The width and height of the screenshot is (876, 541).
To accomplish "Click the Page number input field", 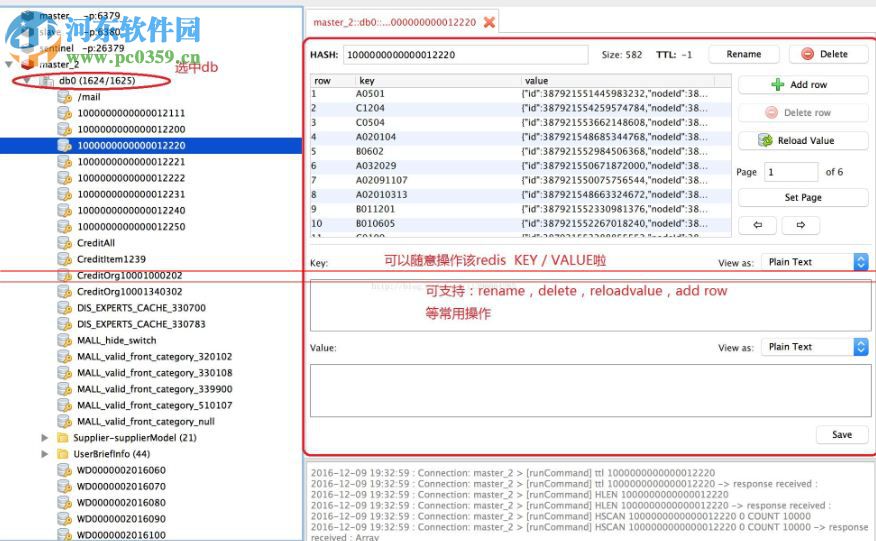I will click(x=791, y=172).
